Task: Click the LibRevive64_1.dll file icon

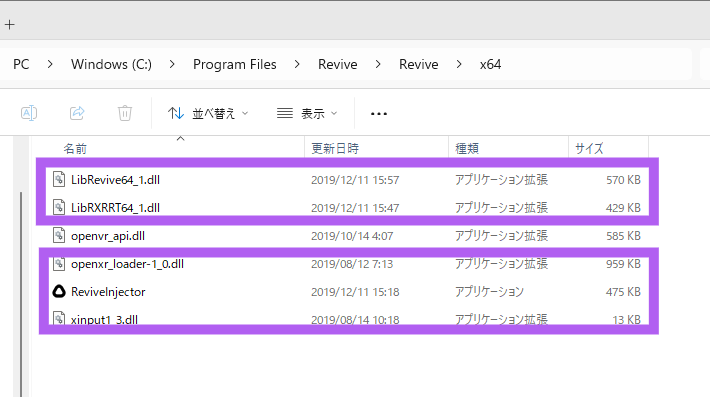Action: [59, 179]
